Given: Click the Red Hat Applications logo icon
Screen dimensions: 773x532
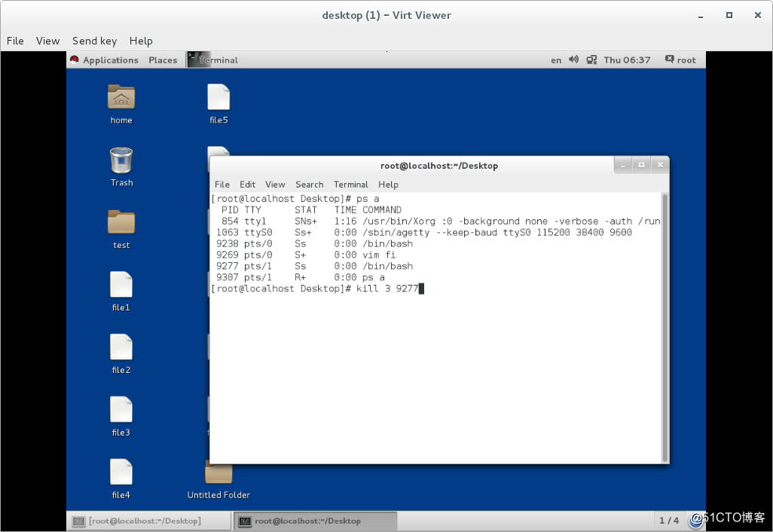Looking at the screenshot, I should click(x=75, y=60).
